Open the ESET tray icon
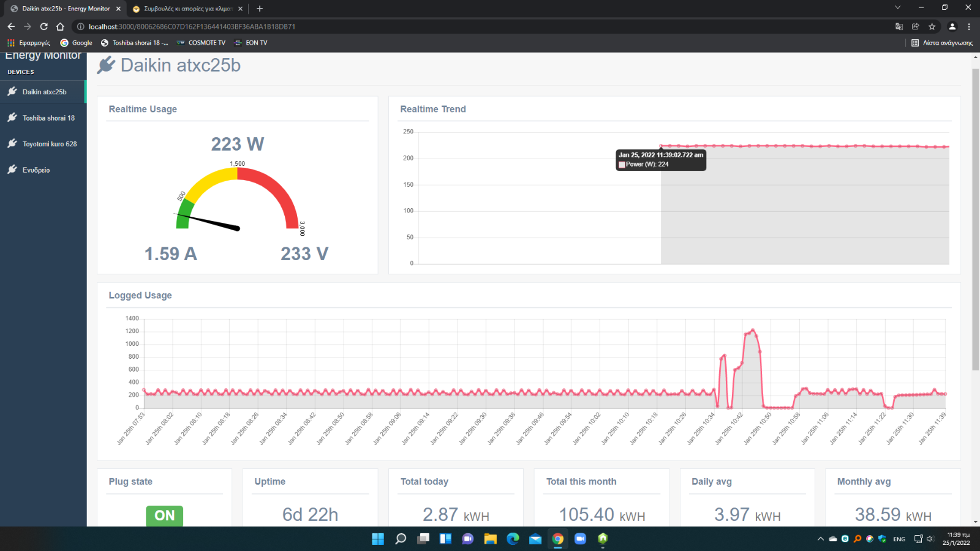The width and height of the screenshot is (980, 551). point(845,539)
